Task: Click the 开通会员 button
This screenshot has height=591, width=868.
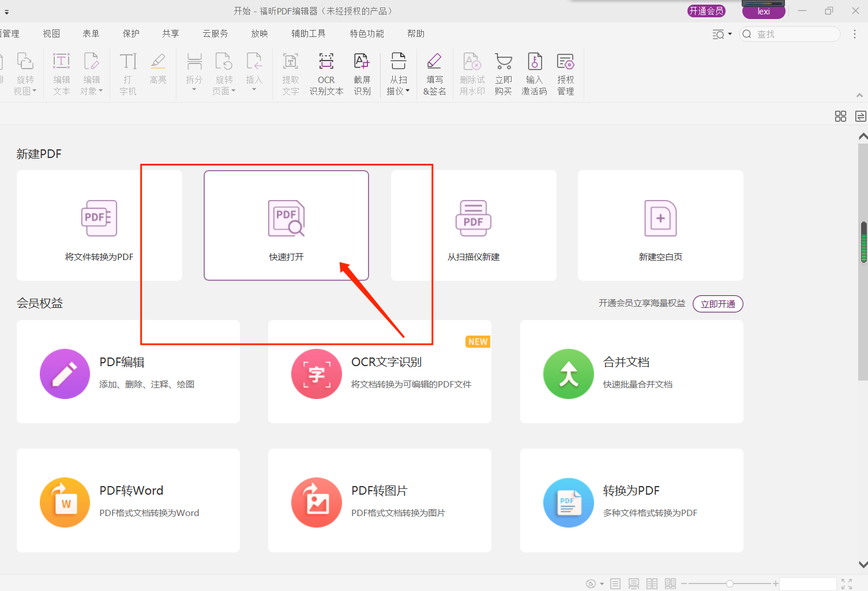Action: 707,11
